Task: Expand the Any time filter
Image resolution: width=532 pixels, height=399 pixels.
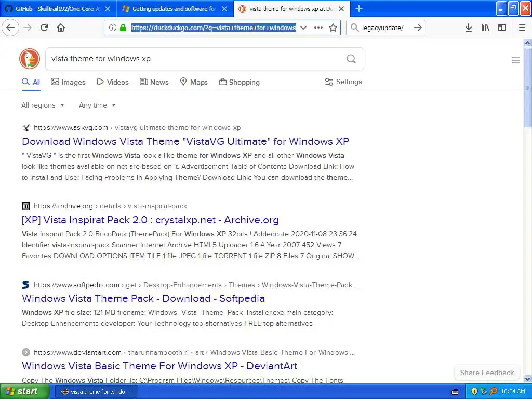Action: (x=97, y=105)
